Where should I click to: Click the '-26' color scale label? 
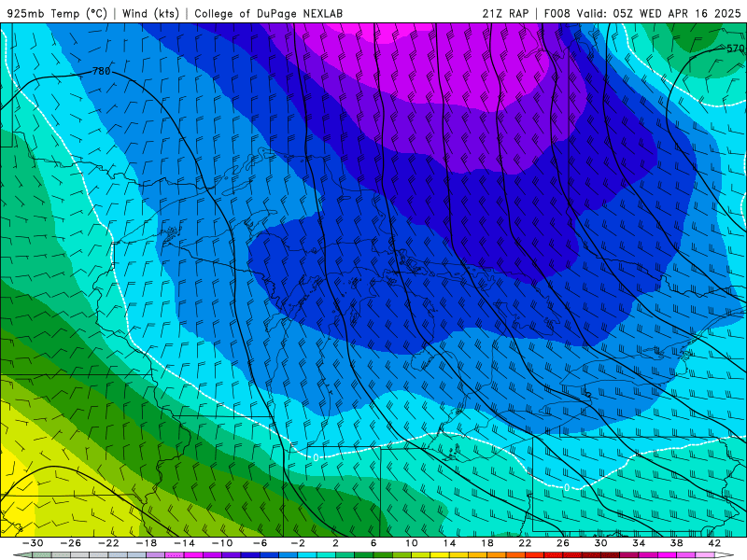[70, 543]
